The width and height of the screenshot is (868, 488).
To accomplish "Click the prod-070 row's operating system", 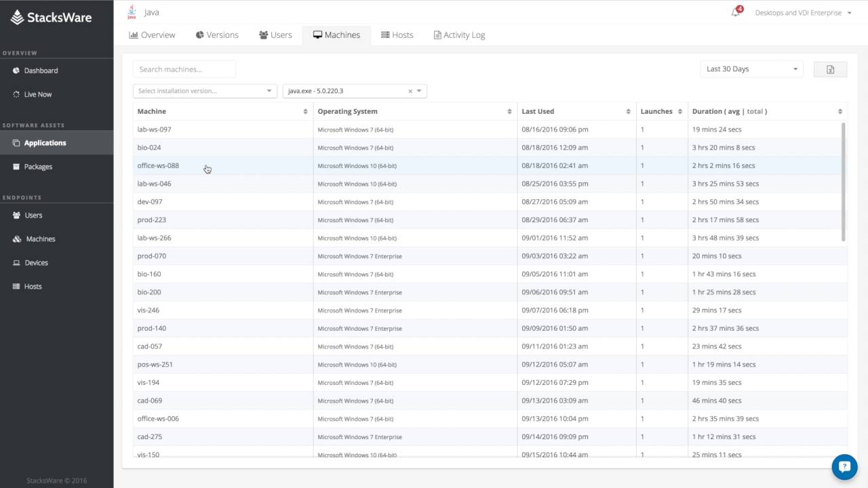I will coord(359,256).
